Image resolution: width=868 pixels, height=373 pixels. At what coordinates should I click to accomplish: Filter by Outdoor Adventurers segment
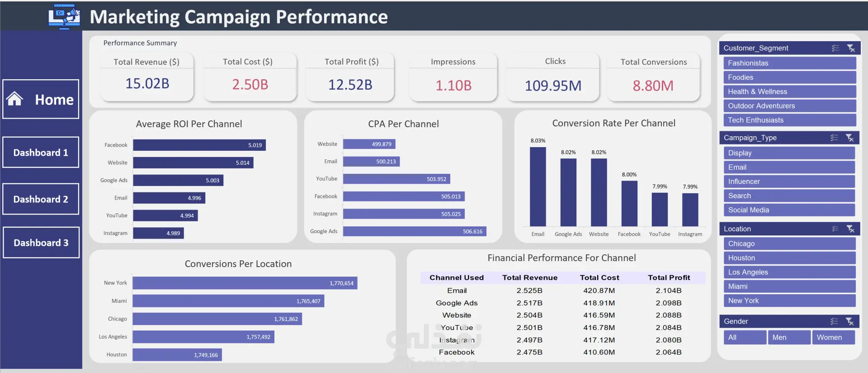[790, 106]
